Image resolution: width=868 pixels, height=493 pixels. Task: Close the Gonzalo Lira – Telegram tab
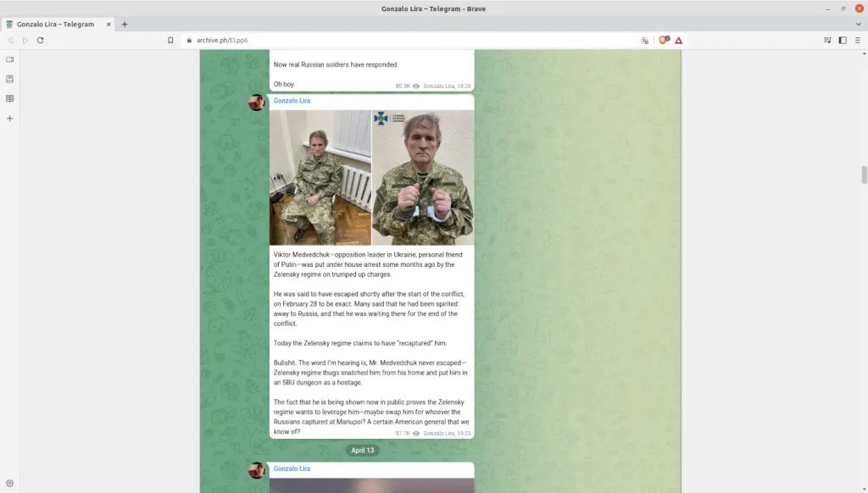[108, 25]
